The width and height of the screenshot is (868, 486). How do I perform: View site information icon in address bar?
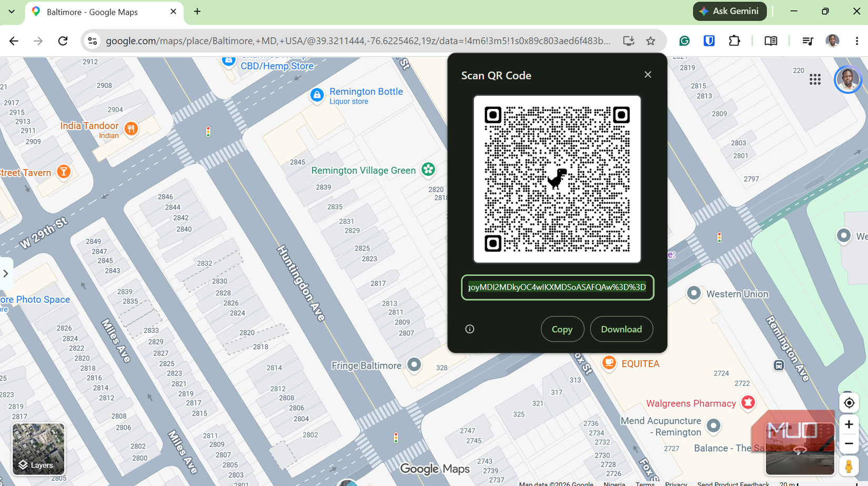93,41
